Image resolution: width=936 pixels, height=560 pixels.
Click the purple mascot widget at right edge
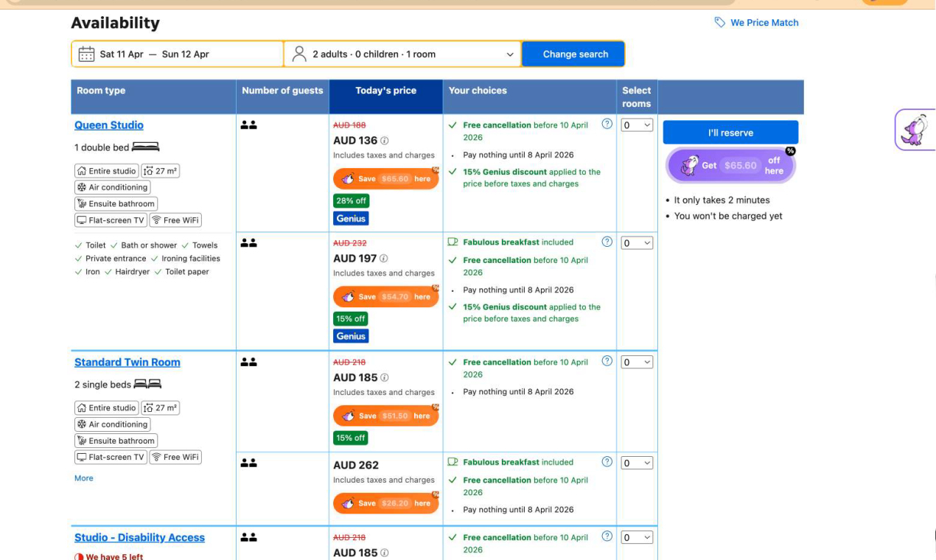tap(915, 130)
